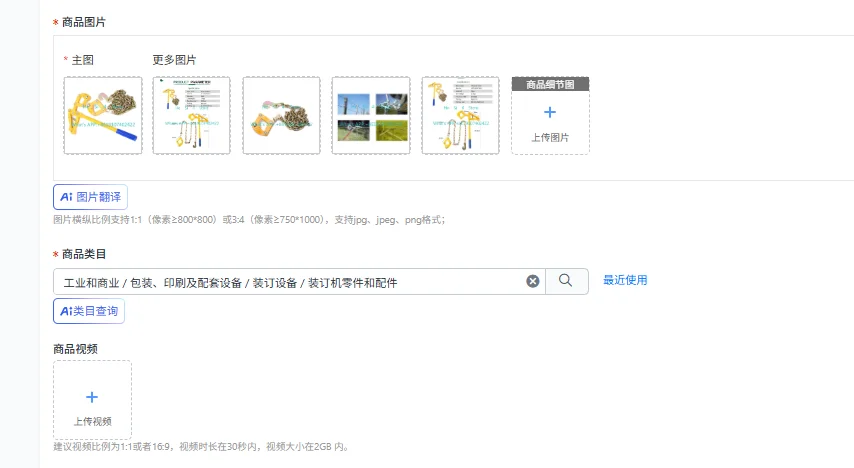The width and height of the screenshot is (854, 468).
Task: Click the 商品视频 section heading
Action: pyautogui.click(x=76, y=349)
